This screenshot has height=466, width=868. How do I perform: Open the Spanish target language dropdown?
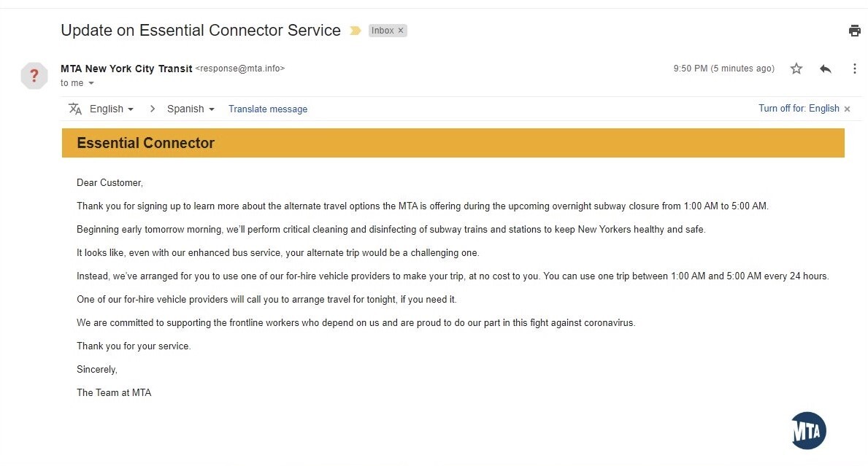pyautogui.click(x=191, y=109)
